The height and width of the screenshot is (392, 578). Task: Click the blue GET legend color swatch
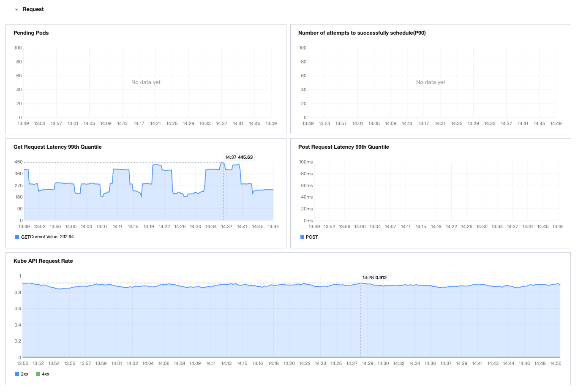17,237
